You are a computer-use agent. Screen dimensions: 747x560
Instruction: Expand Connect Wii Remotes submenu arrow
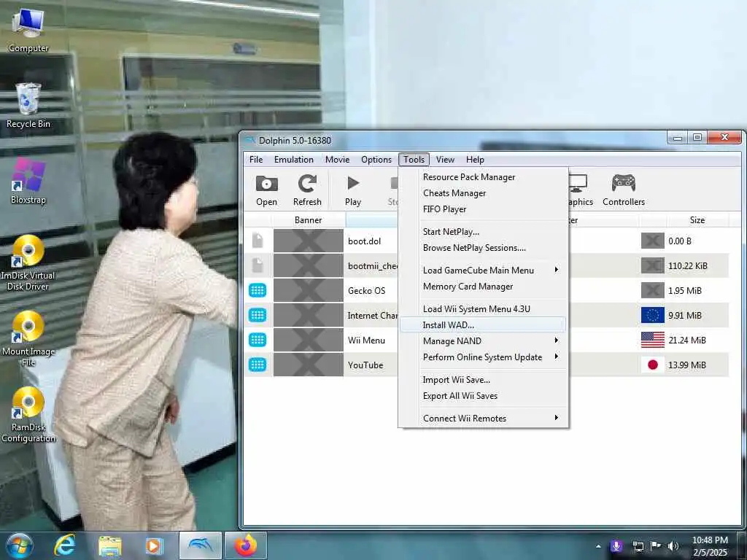556,418
